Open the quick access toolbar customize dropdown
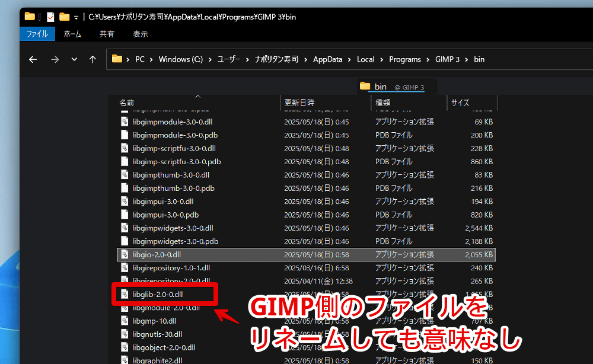This screenshot has height=364, width=593. (76, 17)
